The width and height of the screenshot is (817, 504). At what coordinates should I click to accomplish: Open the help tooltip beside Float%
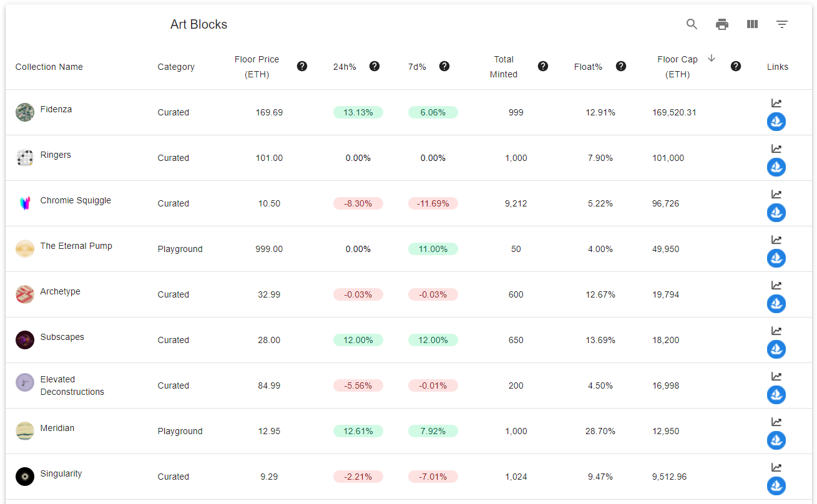click(621, 65)
